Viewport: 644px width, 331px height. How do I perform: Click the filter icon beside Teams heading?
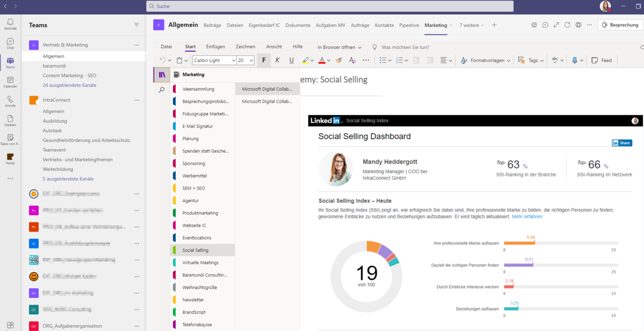[137, 25]
